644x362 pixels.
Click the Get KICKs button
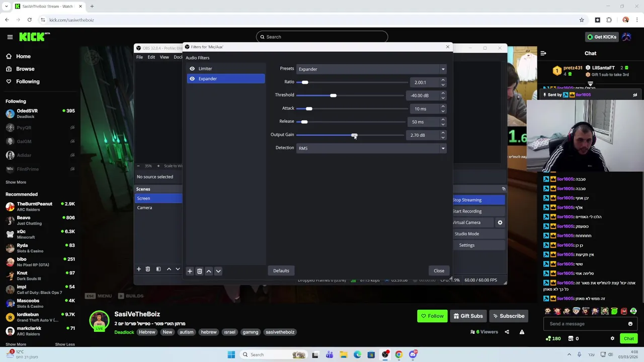601,37
